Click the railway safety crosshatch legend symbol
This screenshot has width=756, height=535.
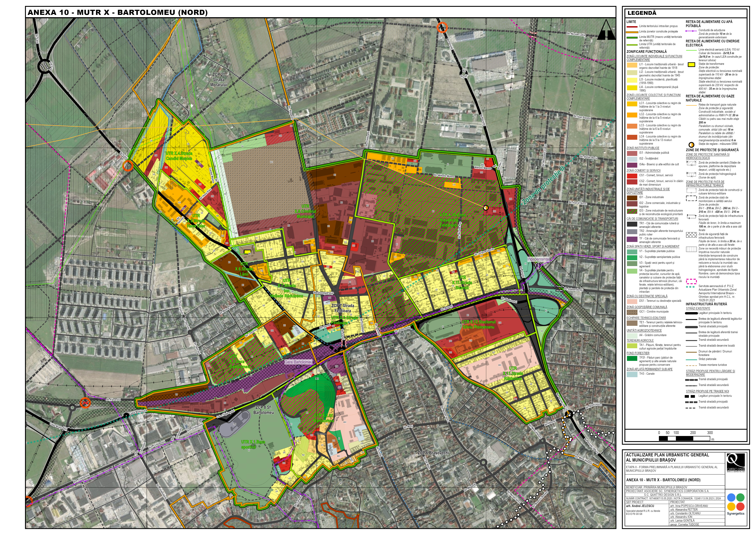[x=691, y=235]
